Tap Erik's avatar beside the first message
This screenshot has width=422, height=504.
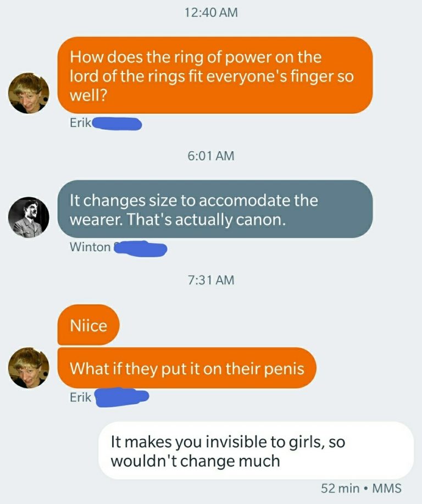29,93
